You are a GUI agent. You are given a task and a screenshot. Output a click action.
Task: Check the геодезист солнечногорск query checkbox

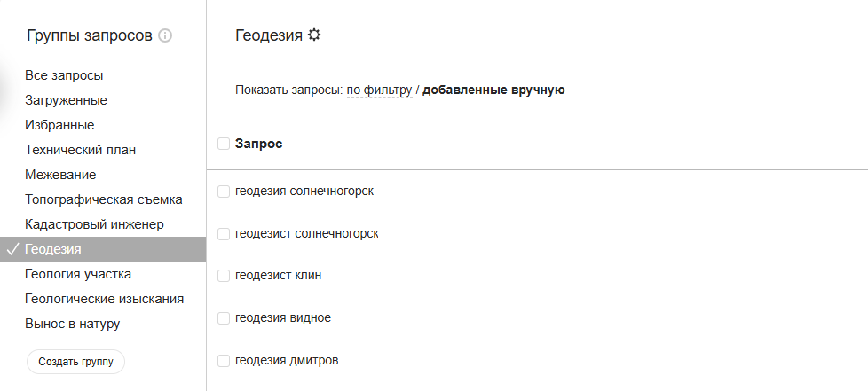[x=224, y=234]
